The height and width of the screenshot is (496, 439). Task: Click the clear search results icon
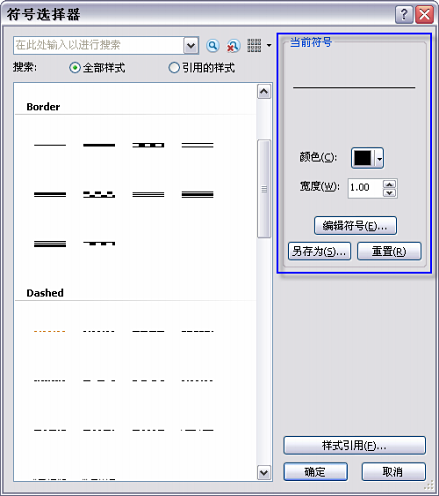[x=233, y=46]
